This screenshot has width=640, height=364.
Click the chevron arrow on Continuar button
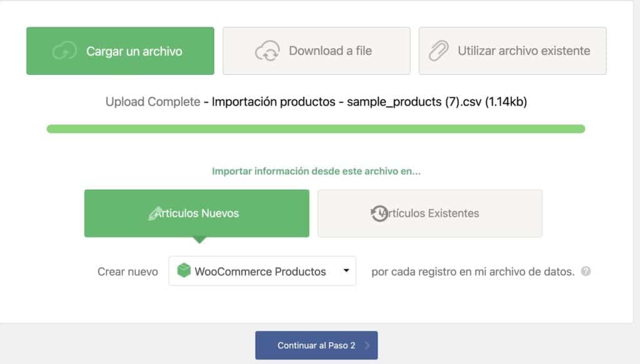(367, 346)
